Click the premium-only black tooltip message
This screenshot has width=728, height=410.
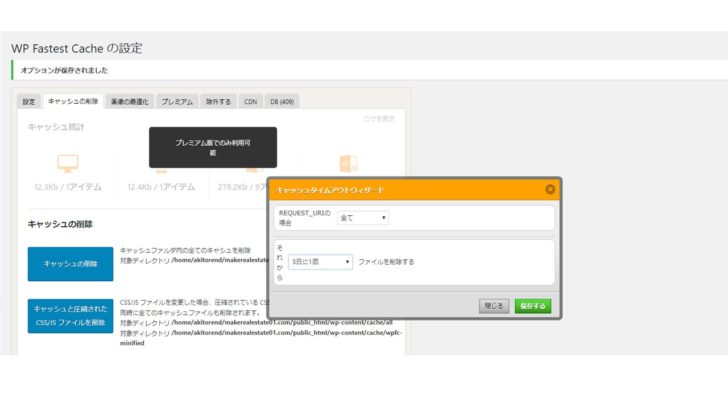click(x=212, y=147)
